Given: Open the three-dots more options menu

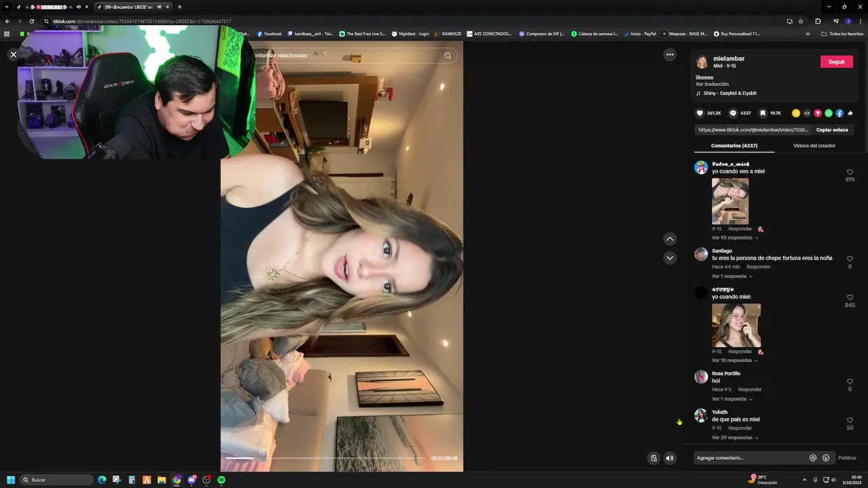Looking at the screenshot, I should [670, 55].
